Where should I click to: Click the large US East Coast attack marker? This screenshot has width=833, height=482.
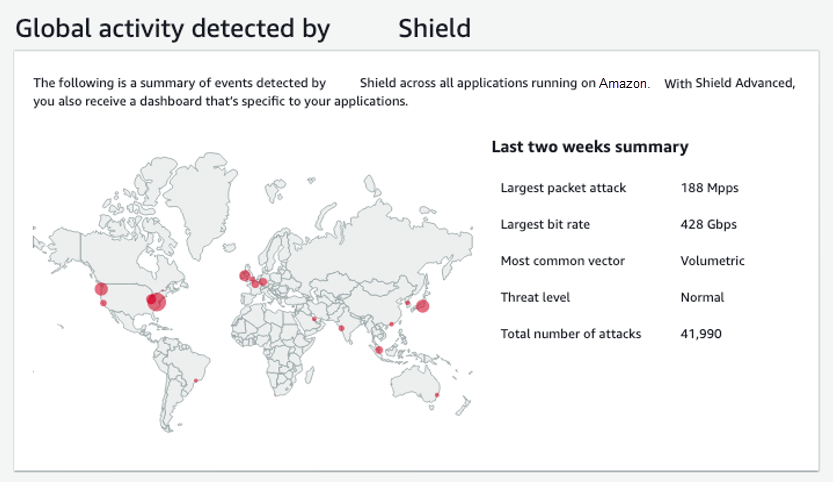click(156, 302)
